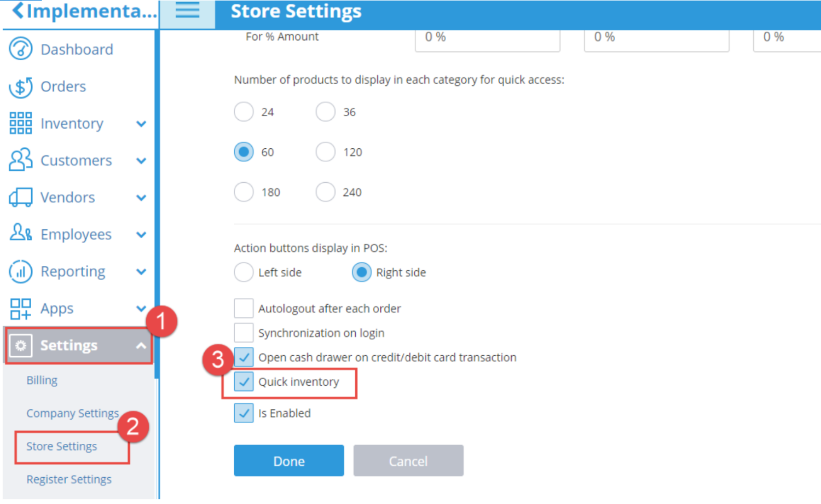Select the Apps icon in the sidebar
Image resolution: width=821 pixels, height=504 pixels.
click(20, 308)
